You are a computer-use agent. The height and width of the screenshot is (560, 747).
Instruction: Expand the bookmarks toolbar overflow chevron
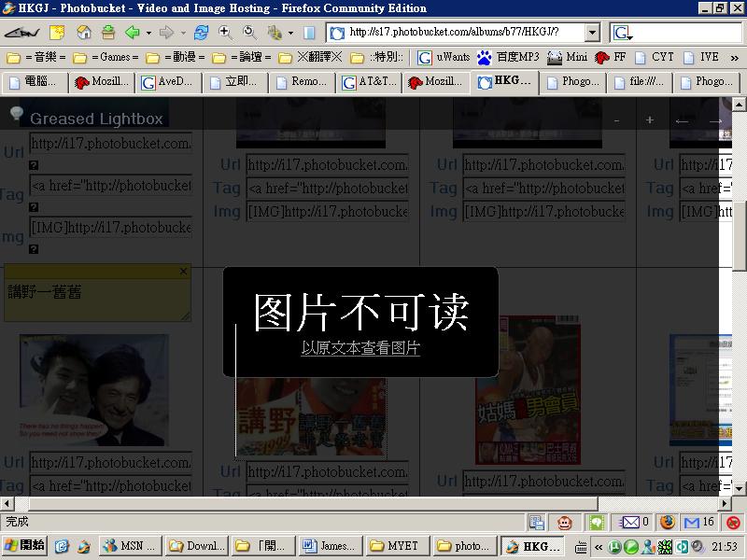(x=735, y=57)
